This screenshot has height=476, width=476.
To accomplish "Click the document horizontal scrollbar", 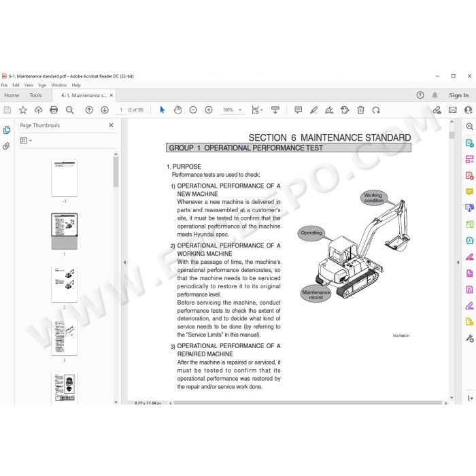I will [307, 403].
